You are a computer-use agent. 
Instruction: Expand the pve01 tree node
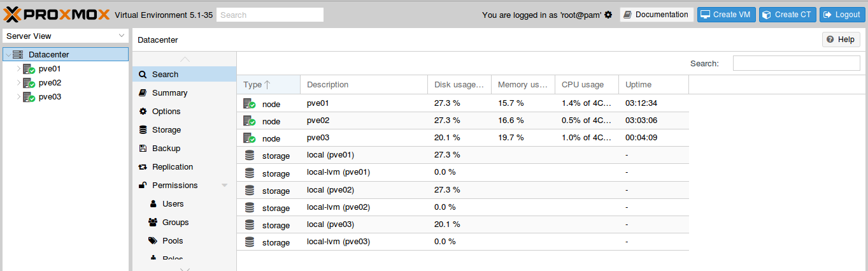click(x=18, y=69)
